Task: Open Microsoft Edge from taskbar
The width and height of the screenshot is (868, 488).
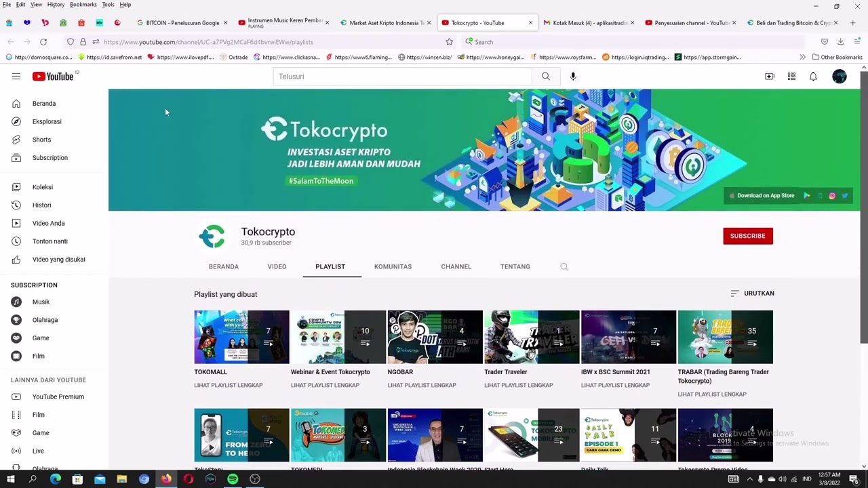Action: pyautogui.click(x=56, y=479)
